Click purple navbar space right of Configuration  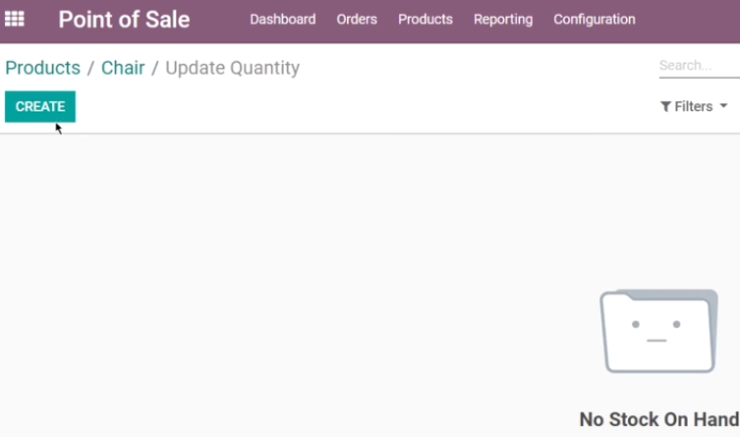688,21
